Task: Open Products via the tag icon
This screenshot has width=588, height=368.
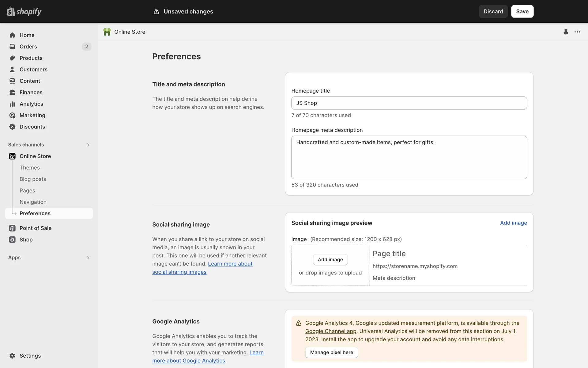Action: 12,58
